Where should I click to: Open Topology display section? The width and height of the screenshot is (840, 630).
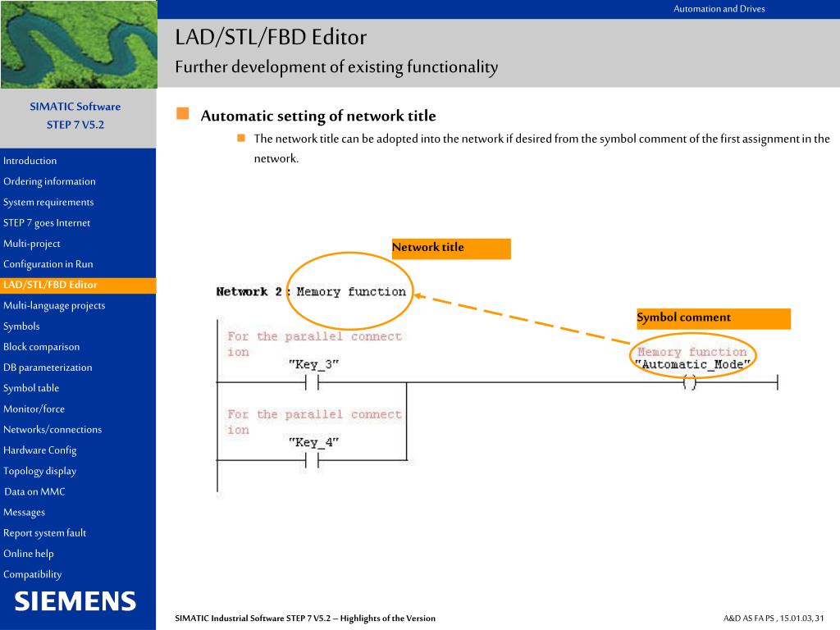(39, 472)
